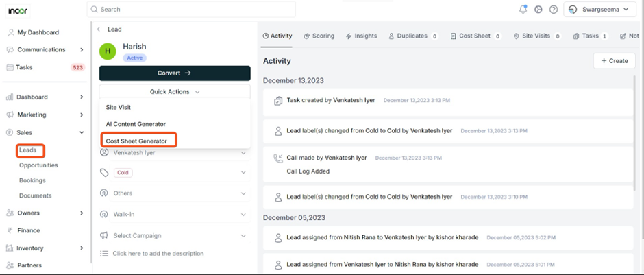
Task: Click the Dashboard bar chart icon
Action: (10, 97)
